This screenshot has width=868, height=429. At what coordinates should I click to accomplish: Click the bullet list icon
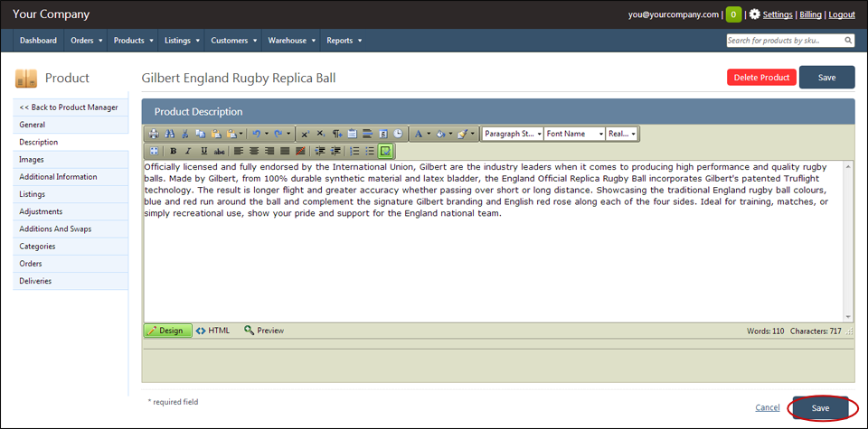point(369,151)
